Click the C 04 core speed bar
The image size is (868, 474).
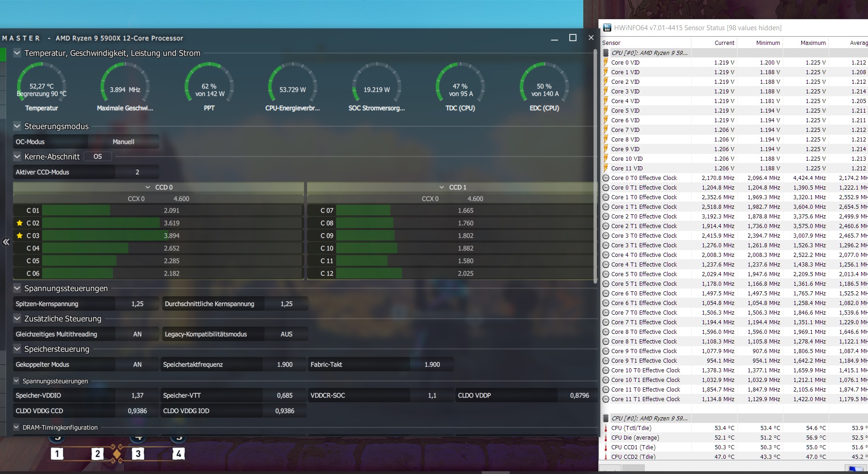[172, 248]
